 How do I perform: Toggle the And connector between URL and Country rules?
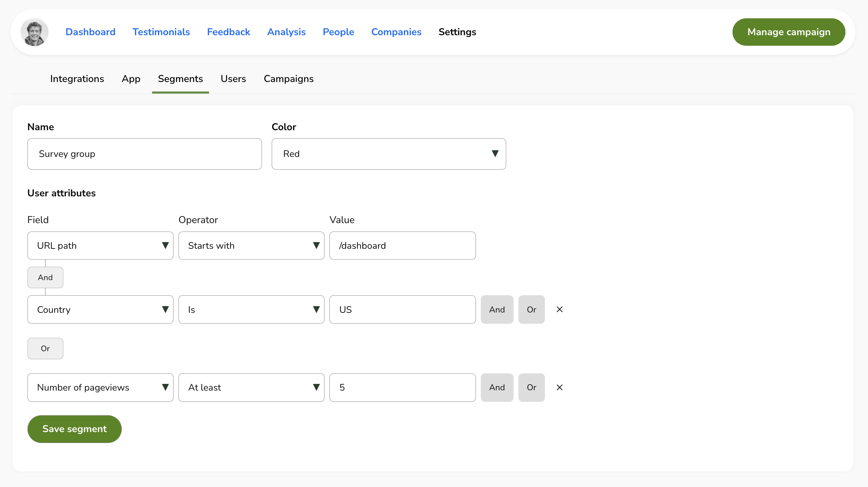[x=45, y=277]
